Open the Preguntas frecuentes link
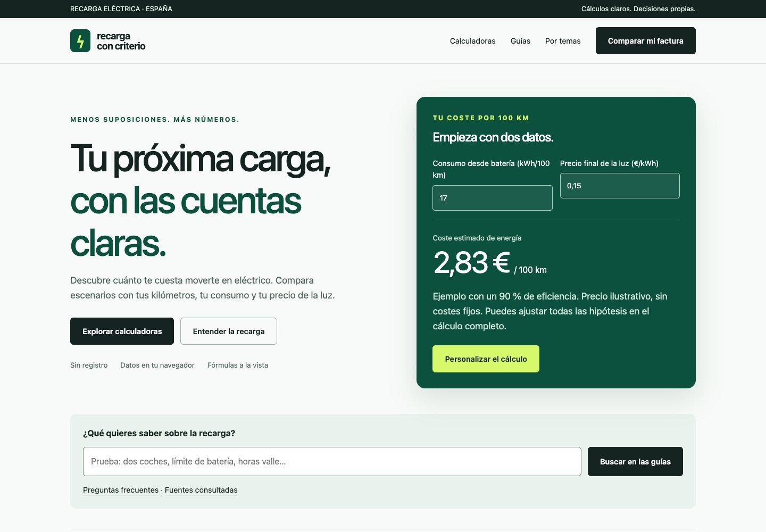Viewport: 766px width, 532px height. tap(121, 490)
